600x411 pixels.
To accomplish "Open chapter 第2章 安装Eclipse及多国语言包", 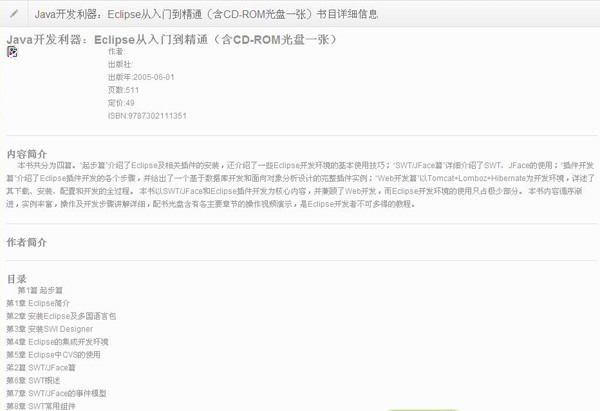I will pos(61,315).
